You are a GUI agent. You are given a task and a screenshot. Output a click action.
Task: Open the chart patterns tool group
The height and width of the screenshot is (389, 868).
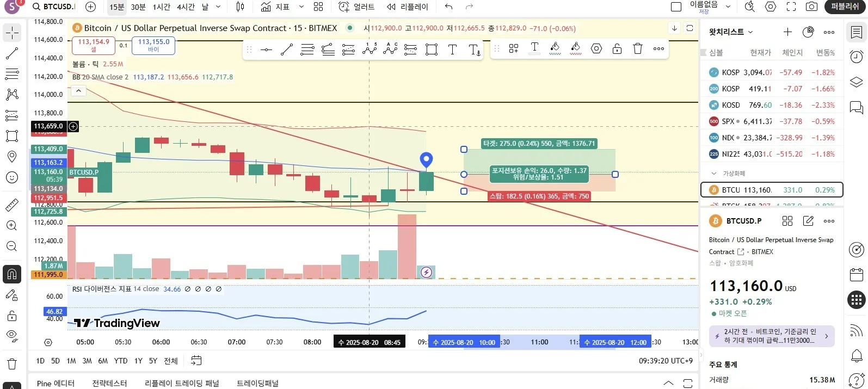12,95
